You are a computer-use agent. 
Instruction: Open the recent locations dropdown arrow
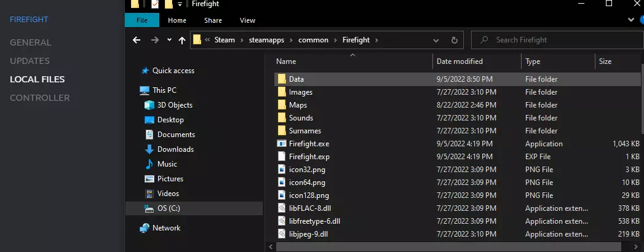[169, 40]
